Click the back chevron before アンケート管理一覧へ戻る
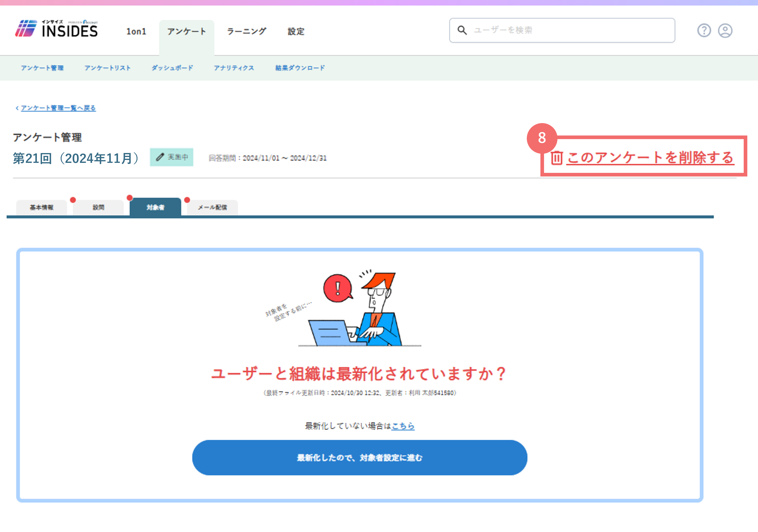Viewport: 758px width, 532px height. (17, 108)
